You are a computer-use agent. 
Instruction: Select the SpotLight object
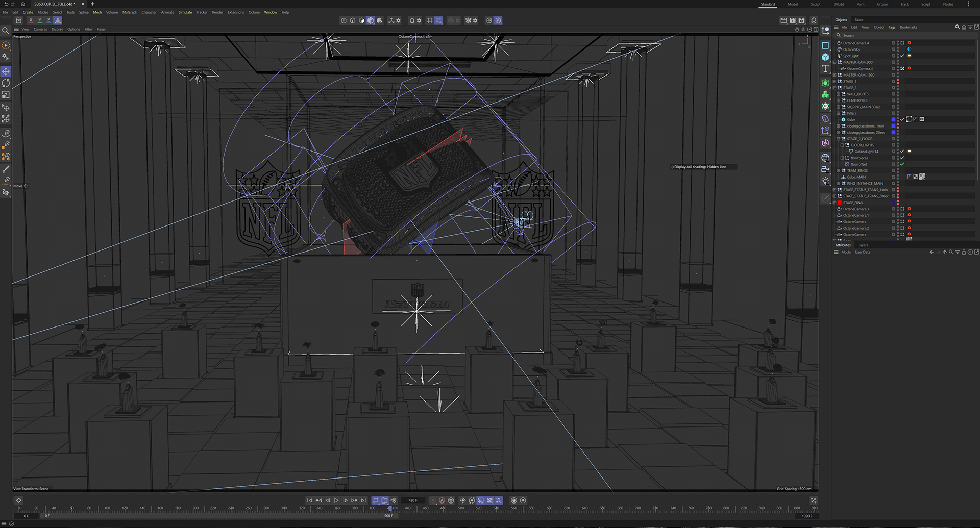(x=851, y=56)
